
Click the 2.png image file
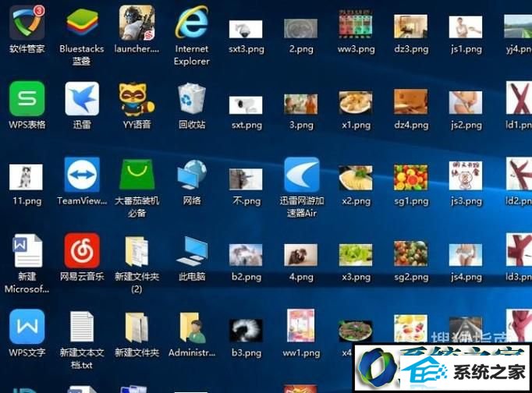point(300,29)
